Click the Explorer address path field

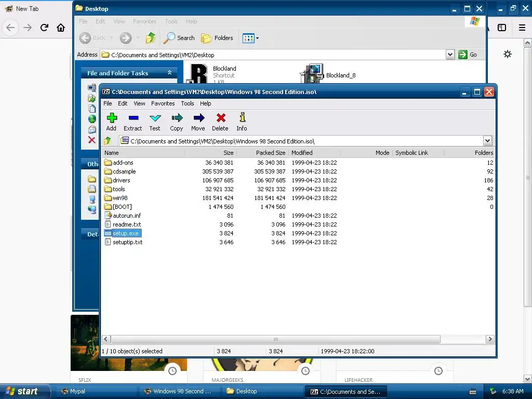(273, 55)
